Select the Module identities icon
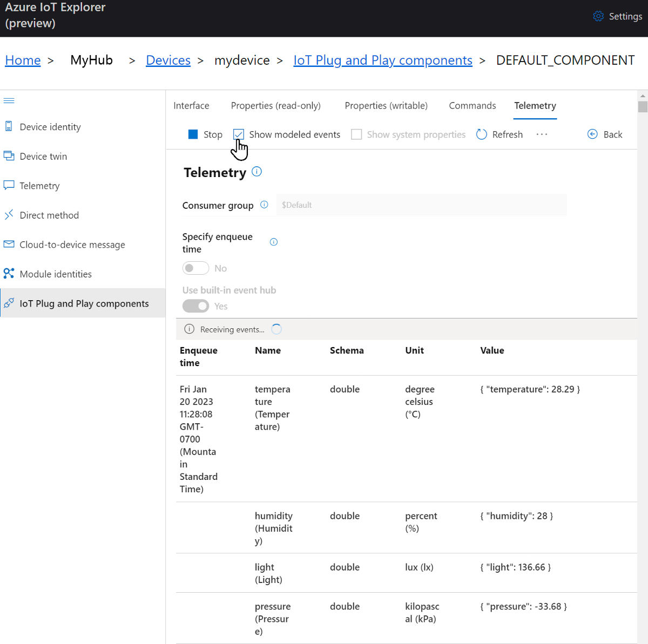The width and height of the screenshot is (648, 644). coord(9,273)
